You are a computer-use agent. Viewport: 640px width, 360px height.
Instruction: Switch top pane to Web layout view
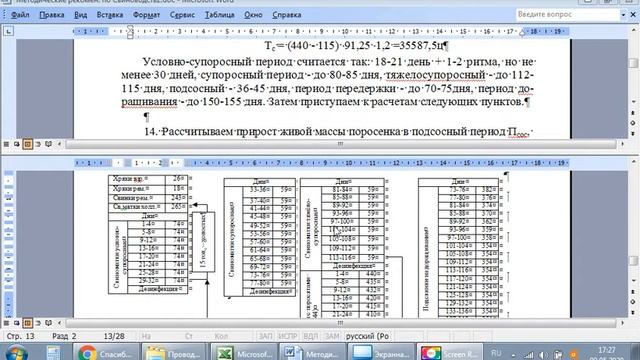click(16, 144)
